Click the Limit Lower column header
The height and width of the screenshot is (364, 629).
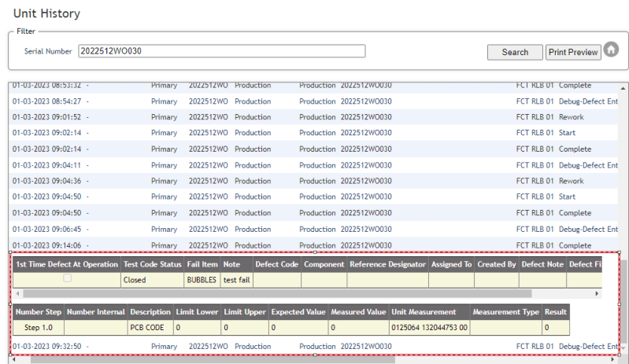tap(197, 311)
